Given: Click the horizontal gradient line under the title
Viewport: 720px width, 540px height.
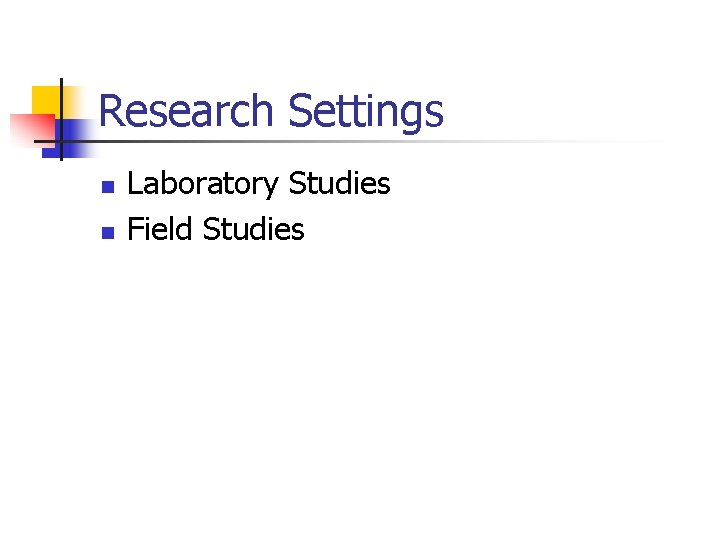Looking at the screenshot, I should 349,141.
